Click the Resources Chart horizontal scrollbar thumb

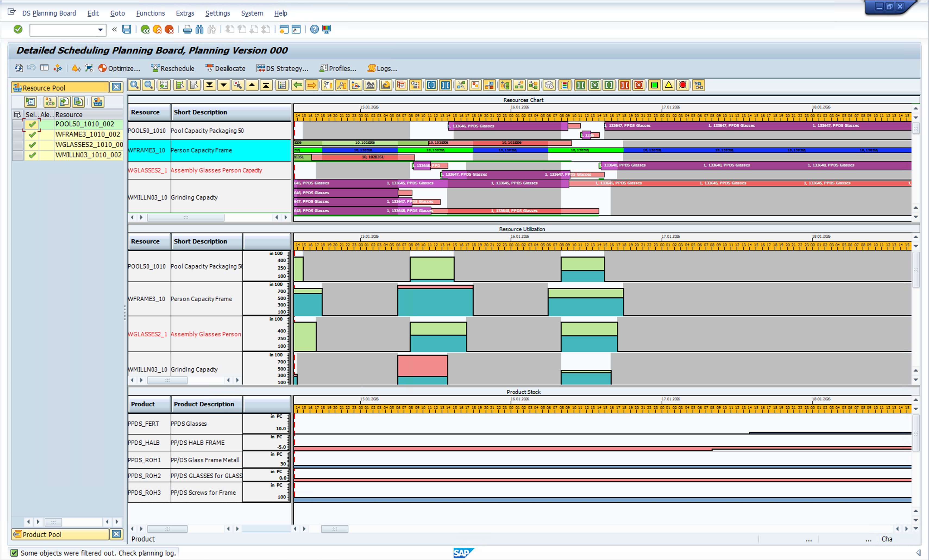point(186,217)
